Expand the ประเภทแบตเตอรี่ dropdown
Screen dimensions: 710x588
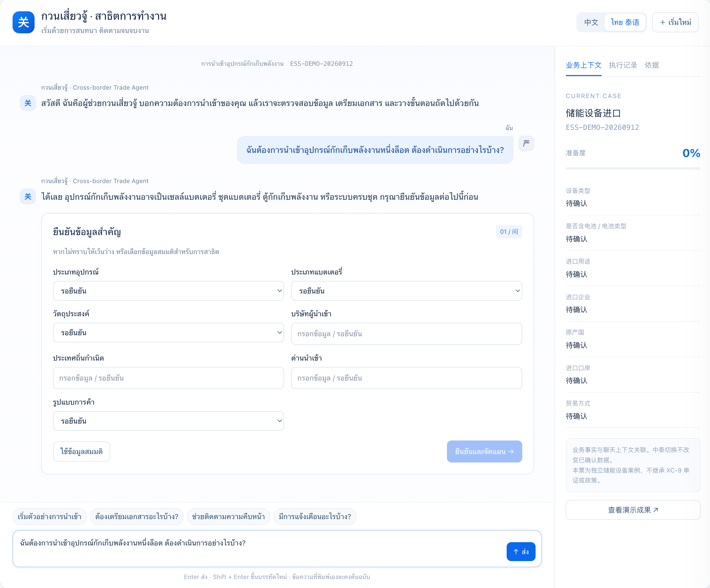pos(406,291)
